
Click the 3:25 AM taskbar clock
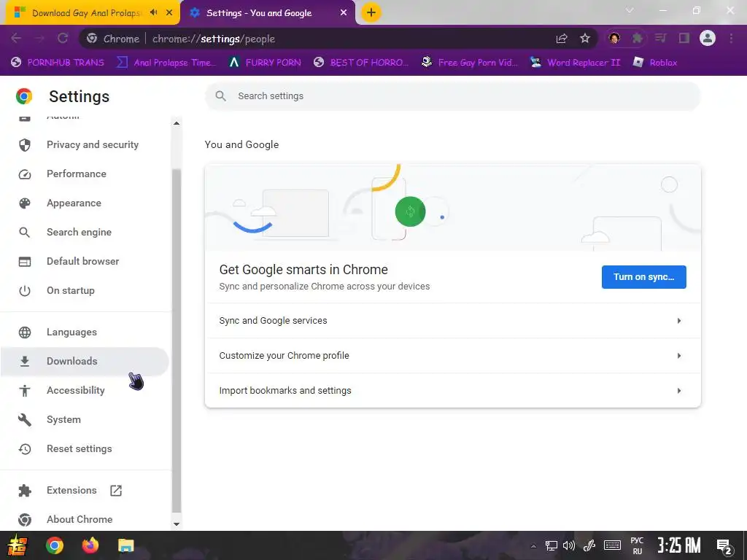click(679, 545)
